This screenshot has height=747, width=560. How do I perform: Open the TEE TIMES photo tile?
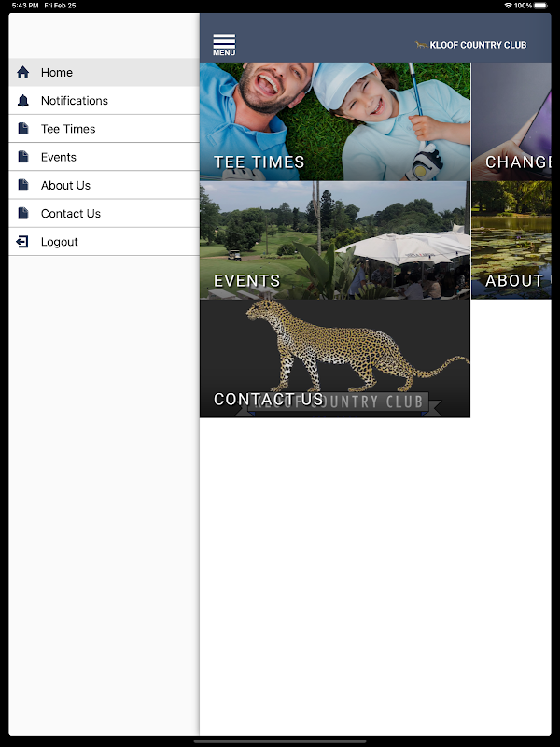(x=335, y=121)
